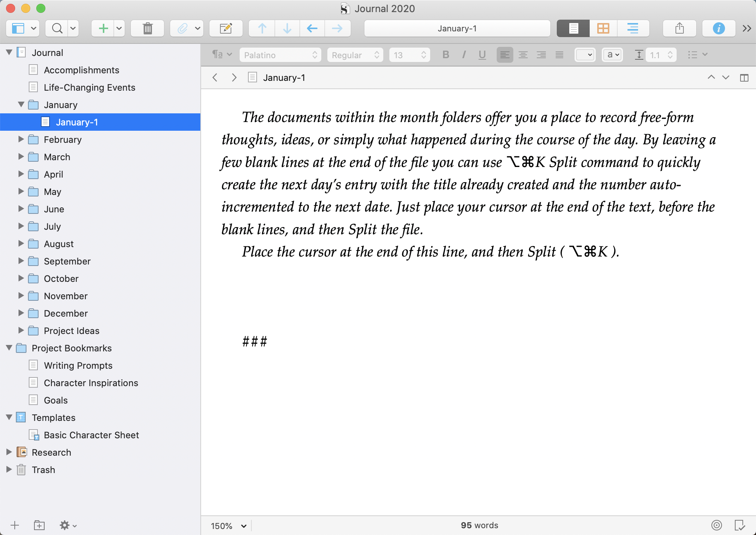Go back in editor history
Viewport: 756px width, 535px height.
tap(215, 77)
